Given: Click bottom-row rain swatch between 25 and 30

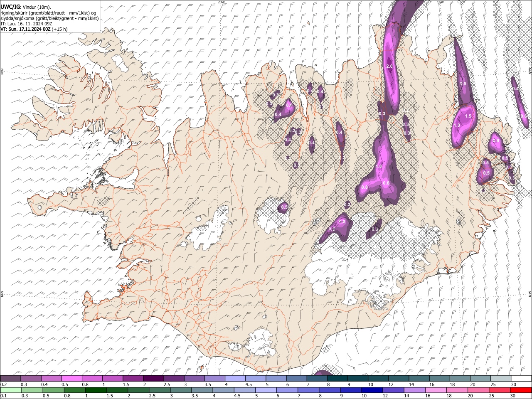Looking at the screenshot, I should coord(500,390).
